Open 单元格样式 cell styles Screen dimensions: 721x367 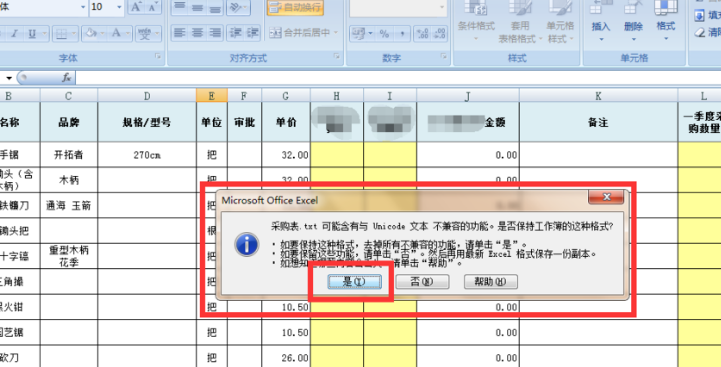(x=560, y=23)
